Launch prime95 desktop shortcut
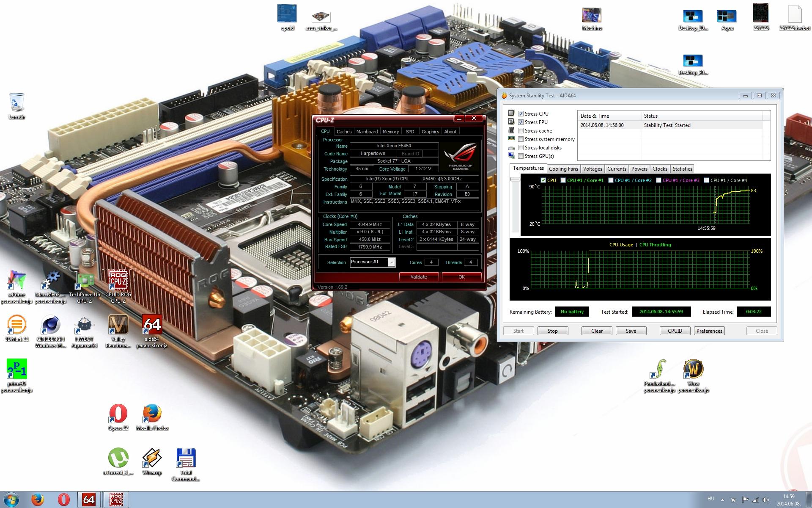812x508 pixels. click(17, 376)
